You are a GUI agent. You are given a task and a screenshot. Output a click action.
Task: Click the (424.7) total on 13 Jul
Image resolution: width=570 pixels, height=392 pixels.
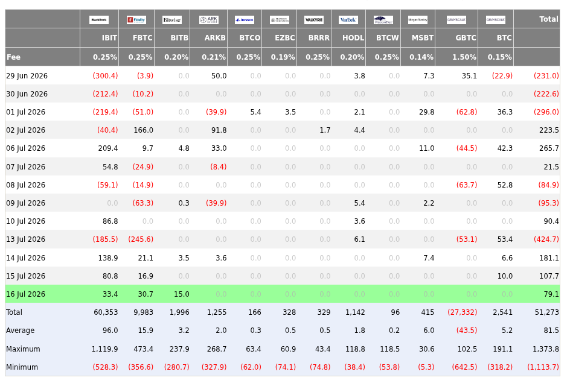tap(546, 239)
